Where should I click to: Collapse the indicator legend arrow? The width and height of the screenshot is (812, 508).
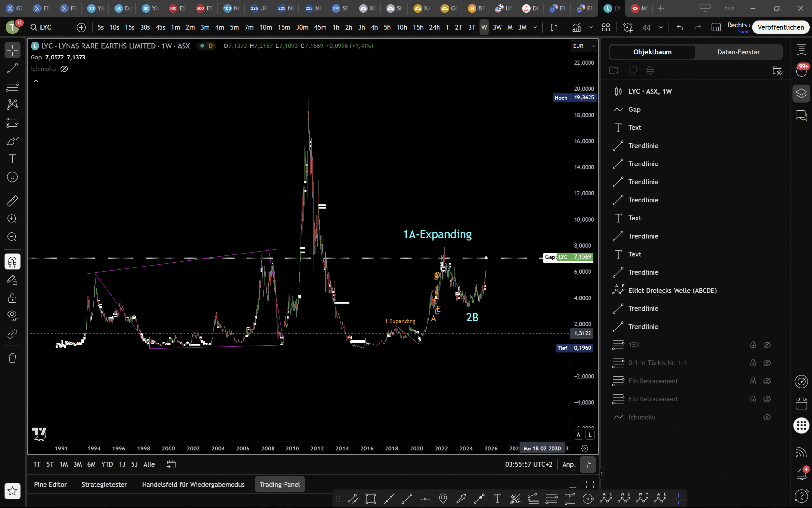coord(36,81)
